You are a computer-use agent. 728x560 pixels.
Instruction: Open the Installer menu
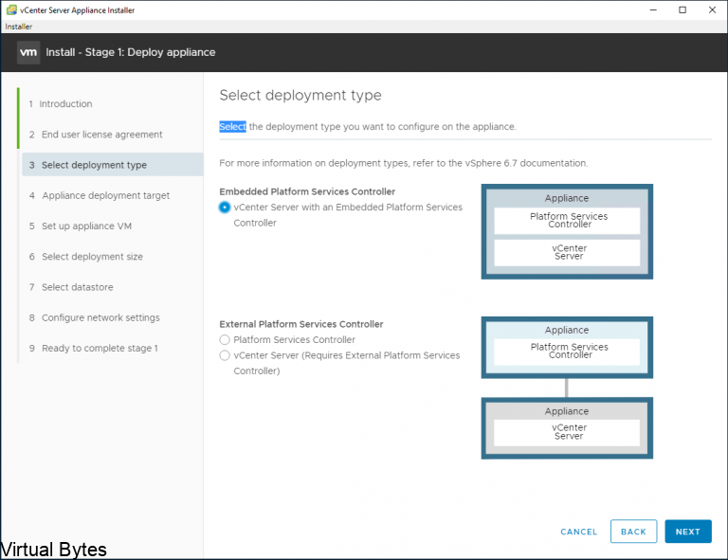(x=19, y=27)
